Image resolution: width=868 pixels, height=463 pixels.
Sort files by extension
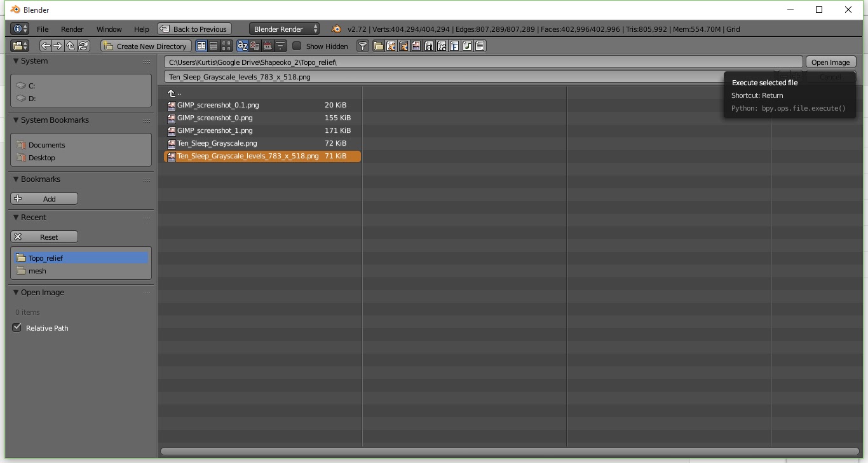click(255, 46)
